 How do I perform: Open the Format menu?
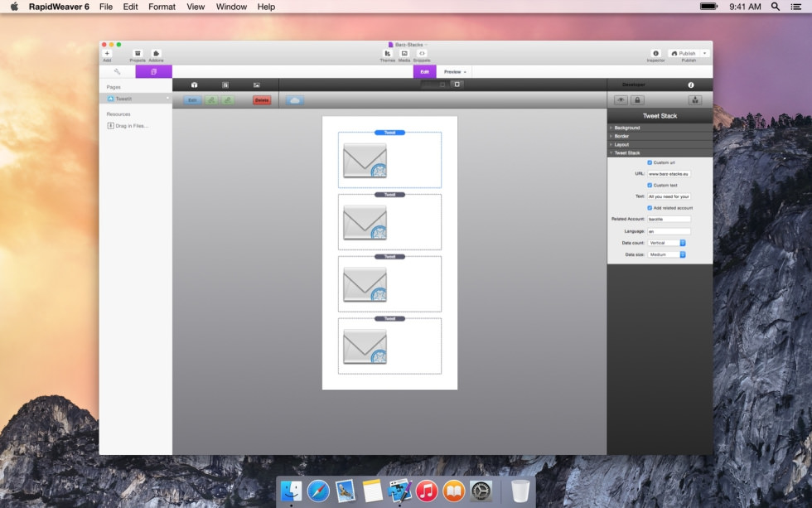pos(162,7)
